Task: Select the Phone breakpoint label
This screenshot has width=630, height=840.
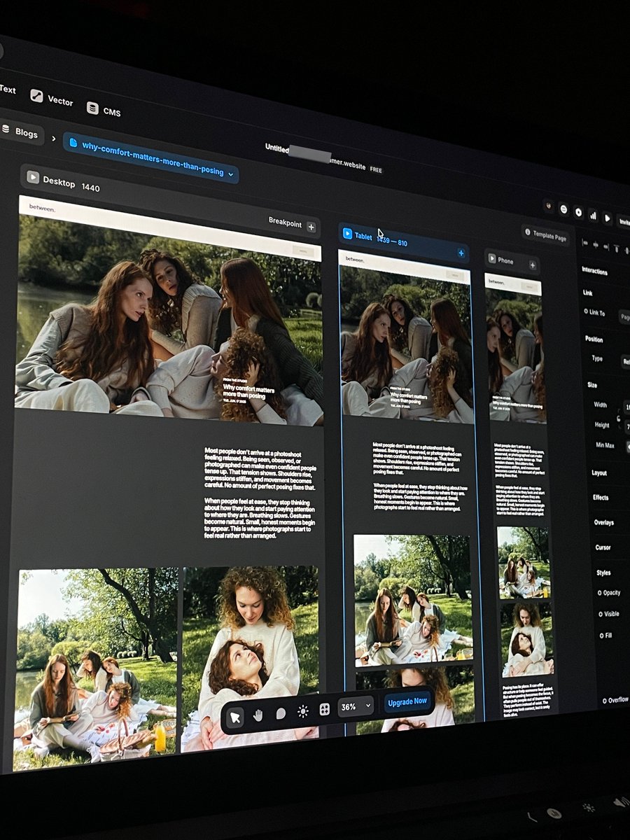Action: click(x=506, y=261)
